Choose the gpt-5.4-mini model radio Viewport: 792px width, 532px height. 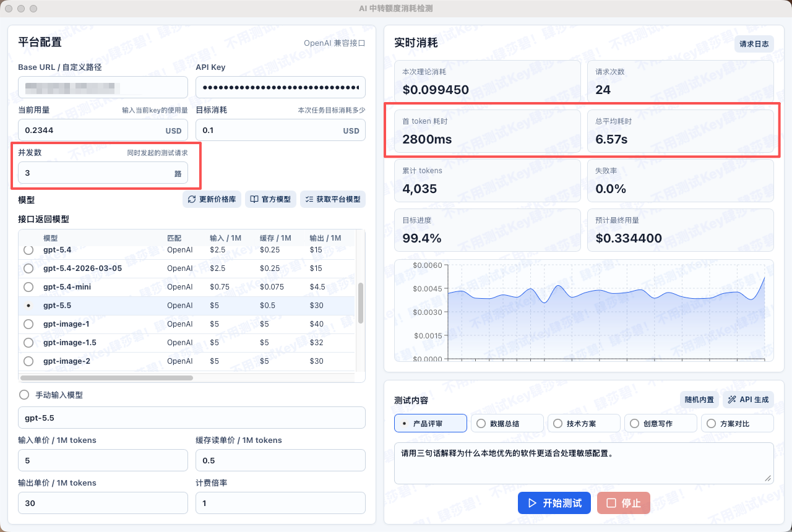28,287
